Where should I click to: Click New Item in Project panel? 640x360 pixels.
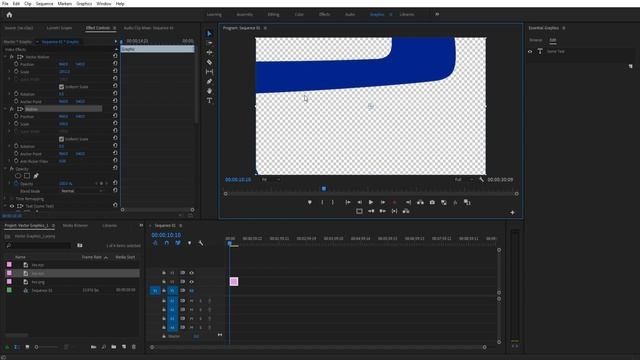[x=124, y=347]
